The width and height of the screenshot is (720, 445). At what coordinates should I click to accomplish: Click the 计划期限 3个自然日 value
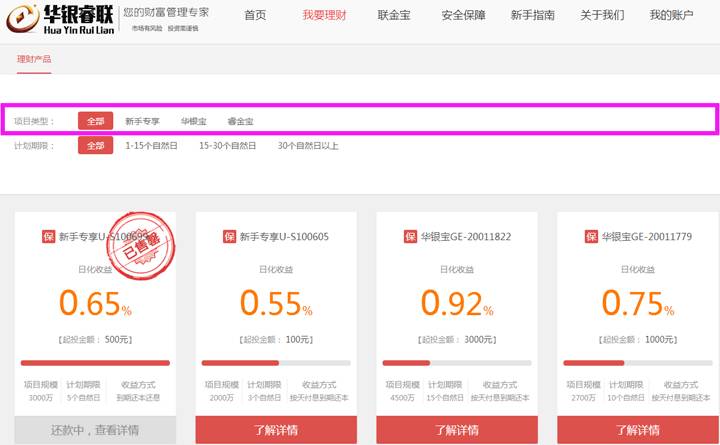point(264,398)
